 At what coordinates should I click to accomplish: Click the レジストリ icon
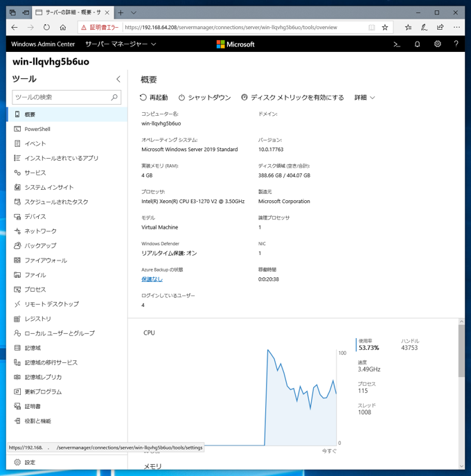[x=17, y=319]
